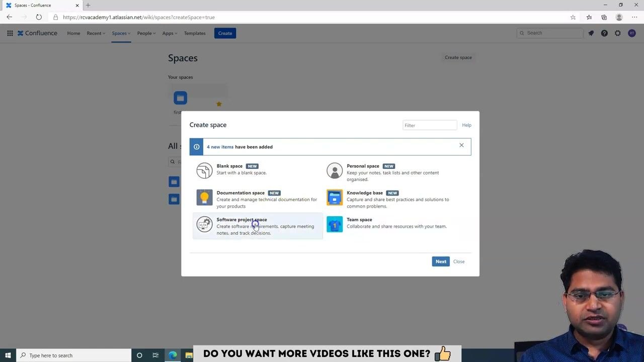Click the browser address bar URL

(x=139, y=17)
